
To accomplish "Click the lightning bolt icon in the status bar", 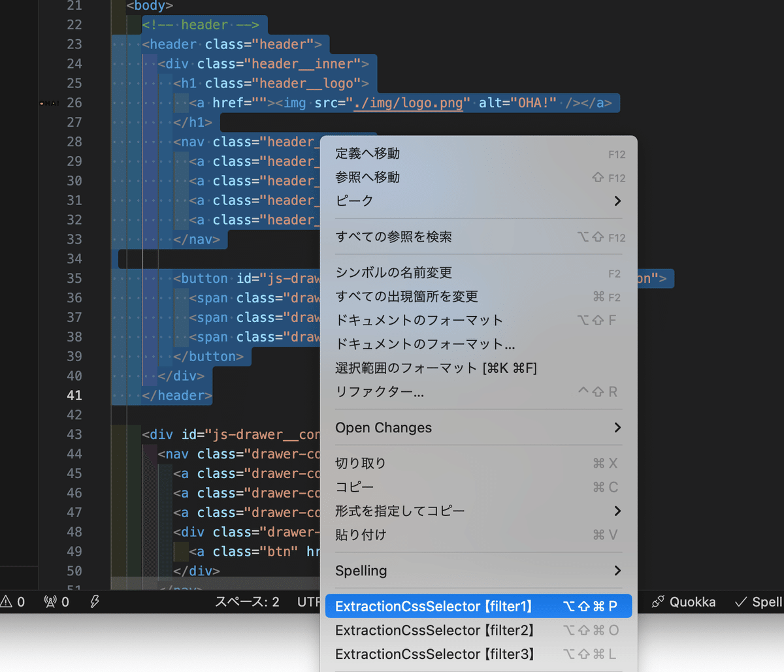I will click(x=94, y=601).
